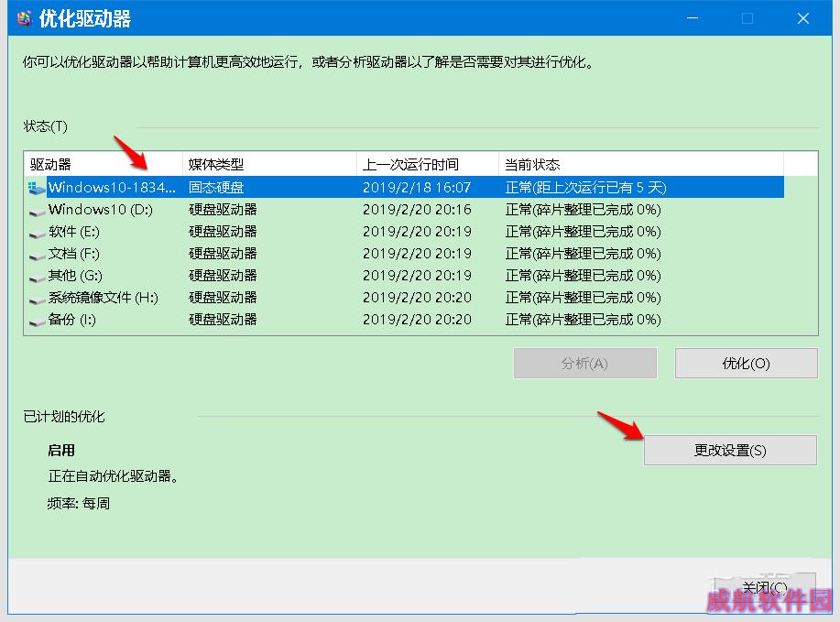Sort by the 驱动器 column header
Image resolution: width=840 pixels, height=622 pixels.
click(x=103, y=165)
